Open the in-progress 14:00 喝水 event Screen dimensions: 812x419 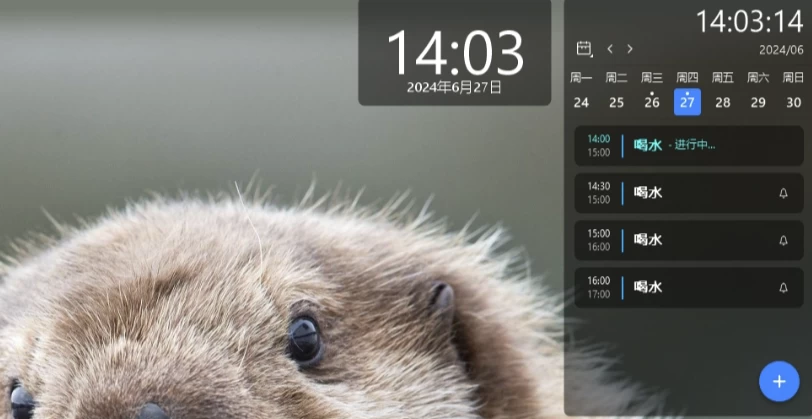[x=688, y=146]
